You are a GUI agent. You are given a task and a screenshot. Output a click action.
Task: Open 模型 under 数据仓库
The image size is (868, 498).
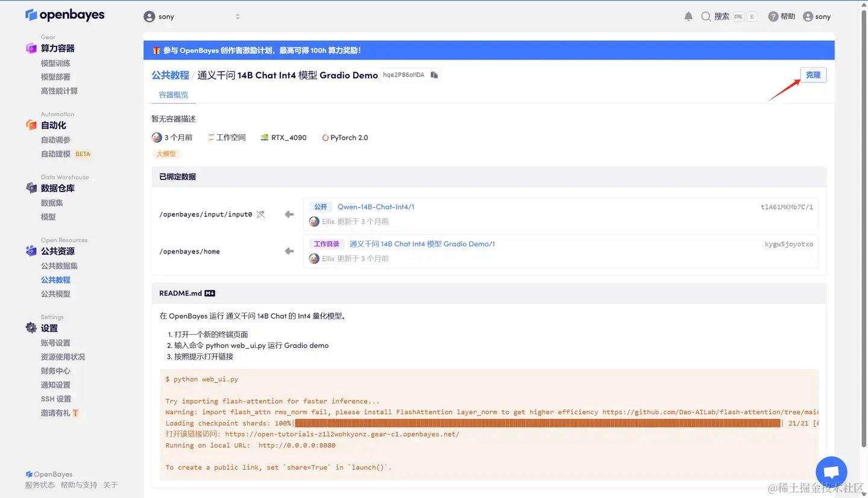(x=48, y=217)
